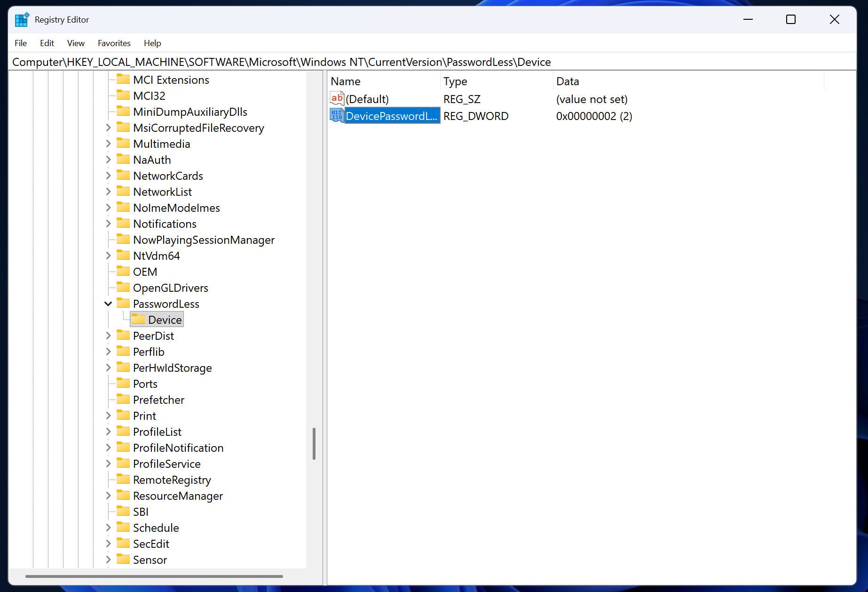Click the tree pane horizontal scrollbar thumb

point(154,576)
